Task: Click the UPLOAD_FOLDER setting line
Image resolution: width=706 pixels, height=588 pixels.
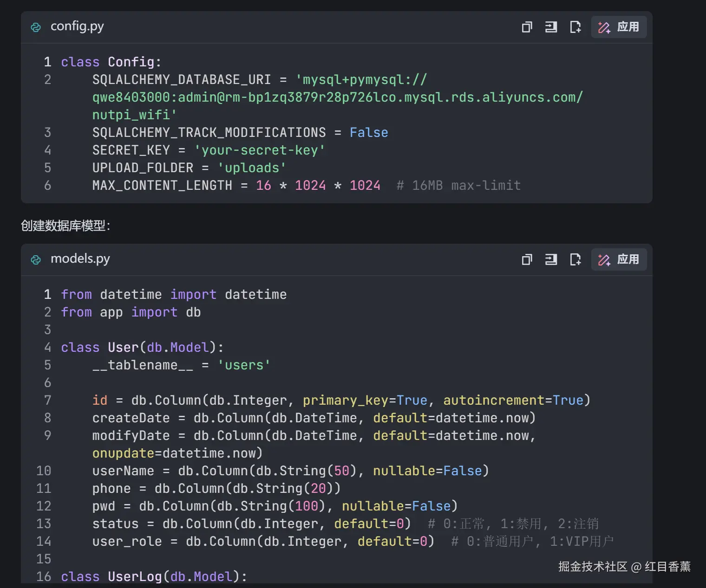Action: 190,168
